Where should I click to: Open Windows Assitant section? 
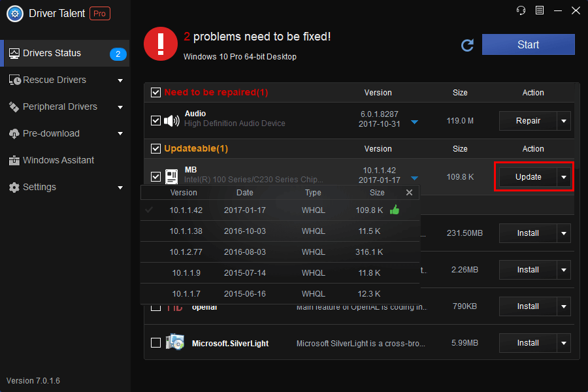65,161
